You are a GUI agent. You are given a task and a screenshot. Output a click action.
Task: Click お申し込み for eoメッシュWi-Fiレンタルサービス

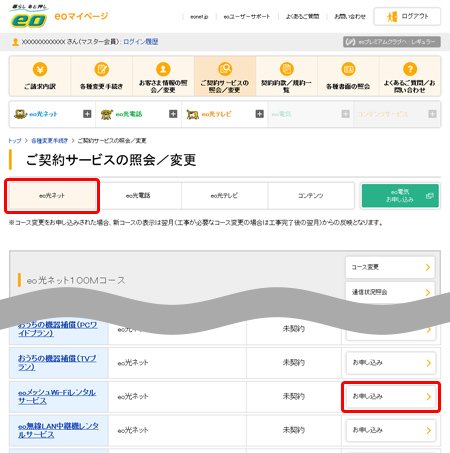point(391,397)
